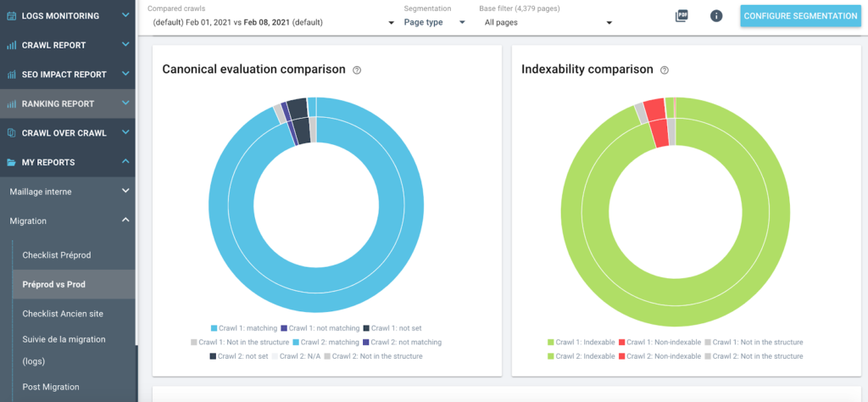Click the My Reports folder icon

pos(12,162)
